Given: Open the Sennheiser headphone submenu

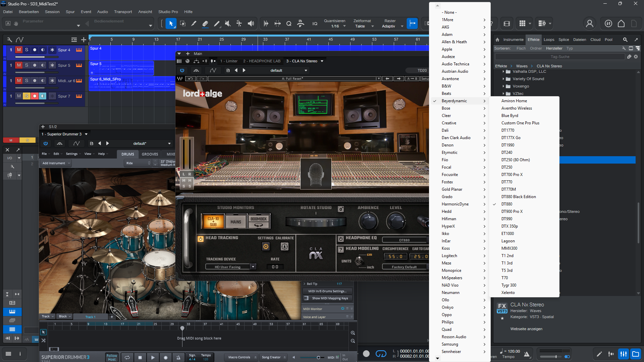Looking at the screenshot, I should [460, 352].
